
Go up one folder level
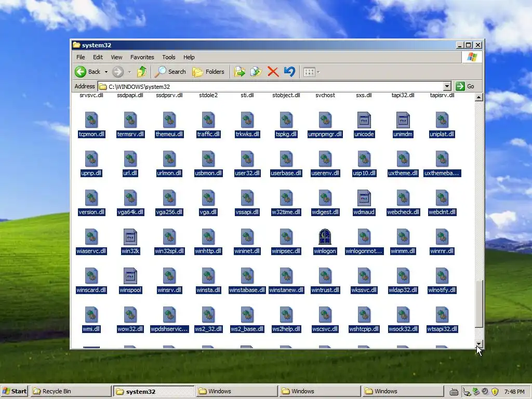(x=142, y=72)
